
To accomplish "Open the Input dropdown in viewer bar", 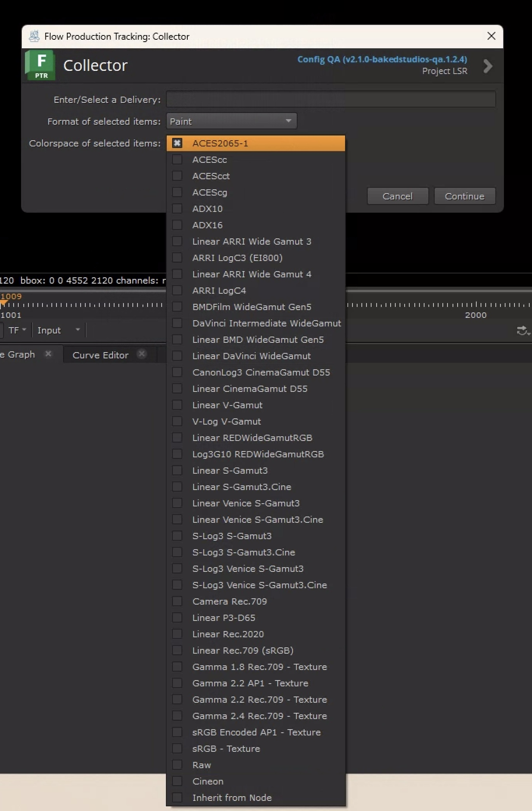I will [x=58, y=330].
